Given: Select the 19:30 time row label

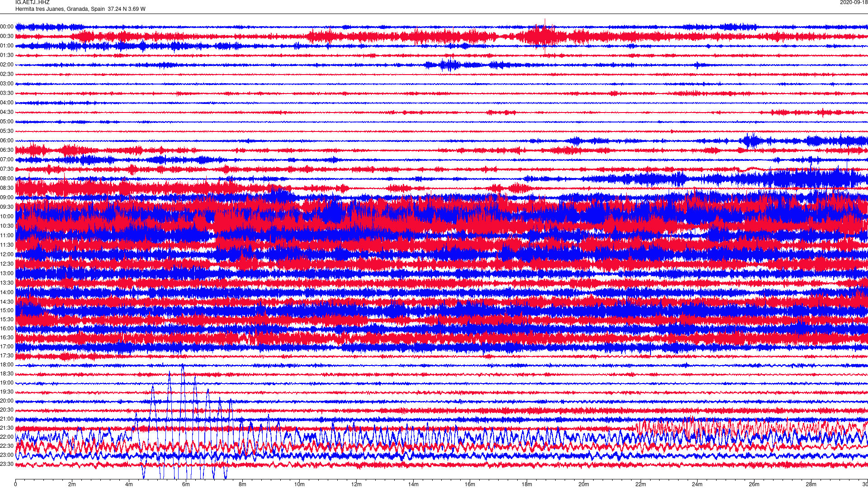Looking at the screenshot, I should (x=7, y=392).
